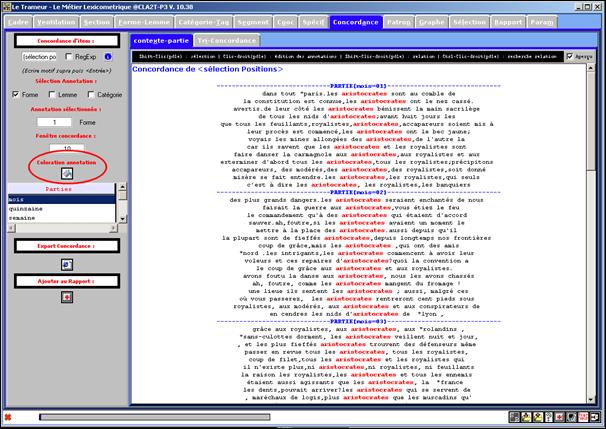Click the PARTIE(mois=03) separator heading
The height and width of the screenshot is (429, 606).
(x=358, y=321)
